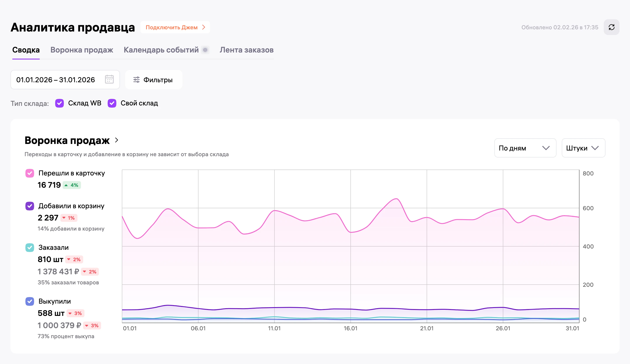
Task: Toggle the Выкупили series checkbox
Action: coord(30,301)
